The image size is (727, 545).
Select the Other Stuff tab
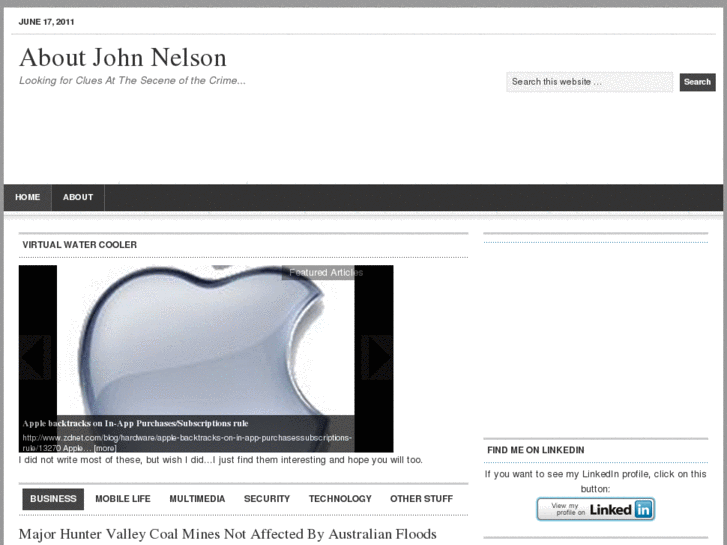421,499
